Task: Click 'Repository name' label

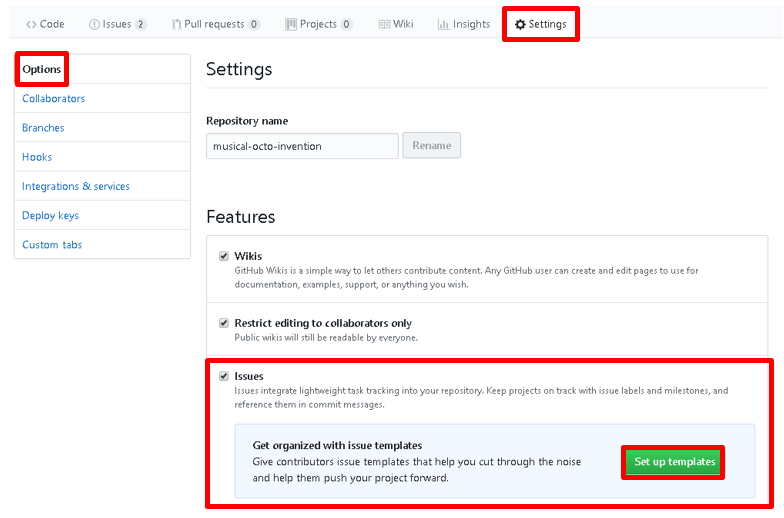Action: pyautogui.click(x=247, y=121)
